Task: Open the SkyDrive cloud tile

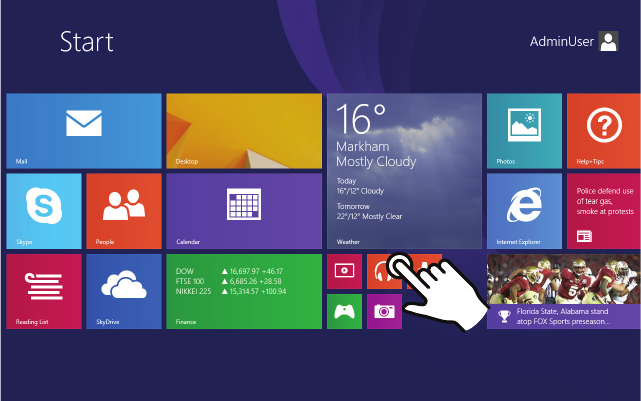Action: [124, 291]
